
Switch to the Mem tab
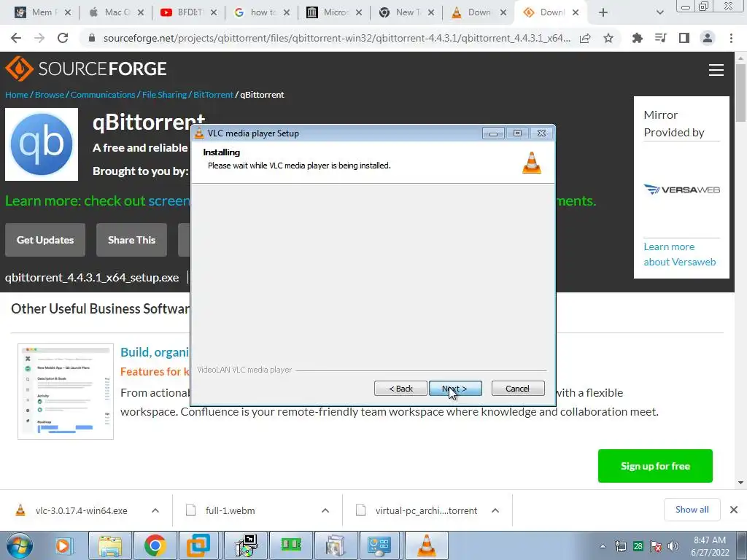tap(42, 12)
